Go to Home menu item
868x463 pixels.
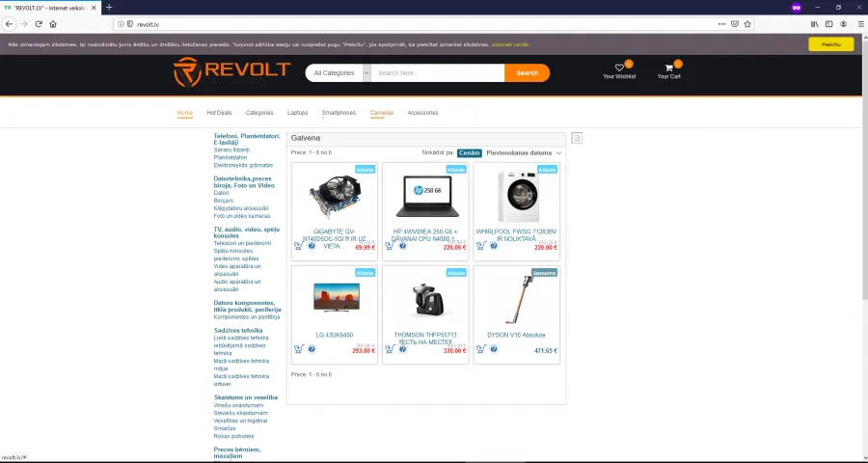point(185,113)
